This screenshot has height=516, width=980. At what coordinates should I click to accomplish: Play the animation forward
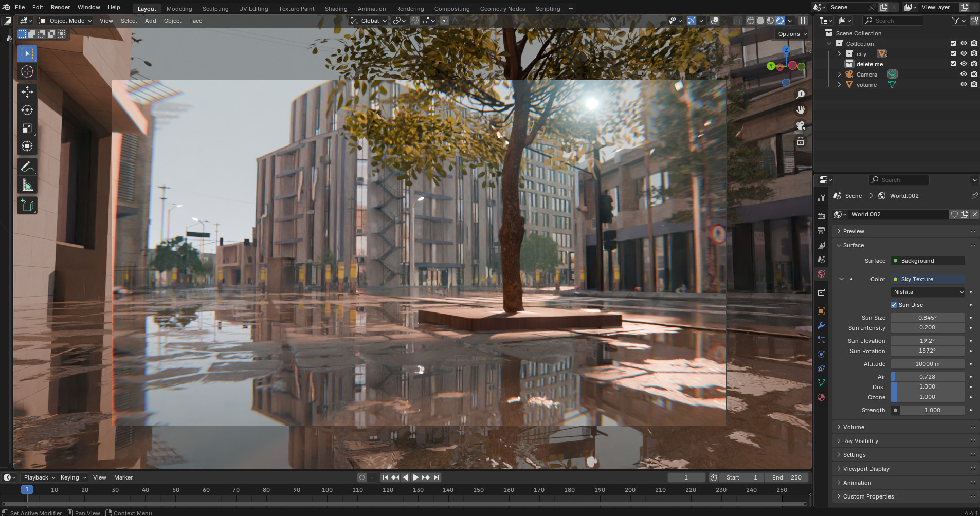415,477
